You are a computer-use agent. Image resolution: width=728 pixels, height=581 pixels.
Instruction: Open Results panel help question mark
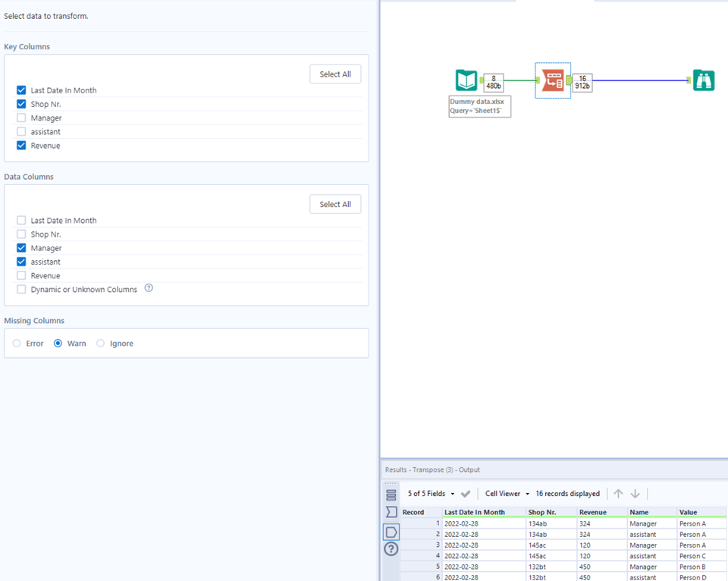(391, 549)
